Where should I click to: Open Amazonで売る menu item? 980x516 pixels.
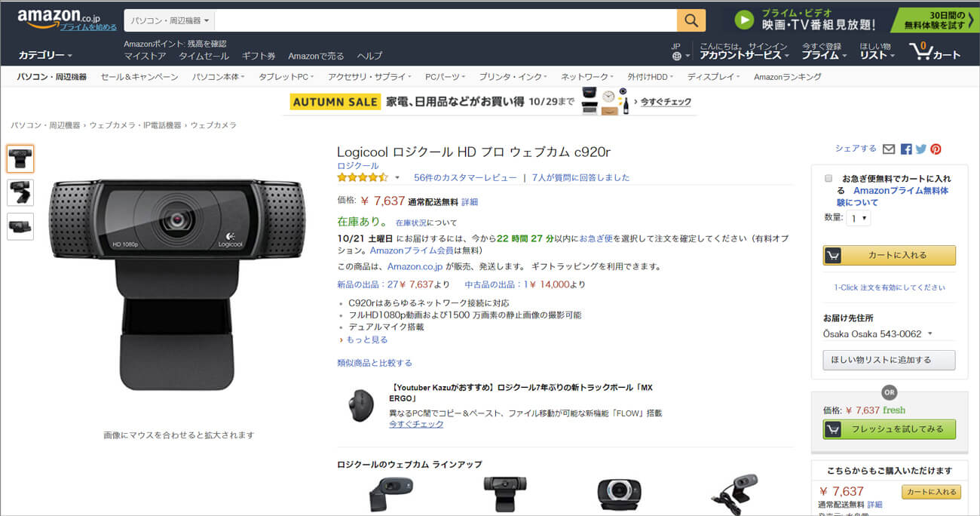(x=316, y=56)
